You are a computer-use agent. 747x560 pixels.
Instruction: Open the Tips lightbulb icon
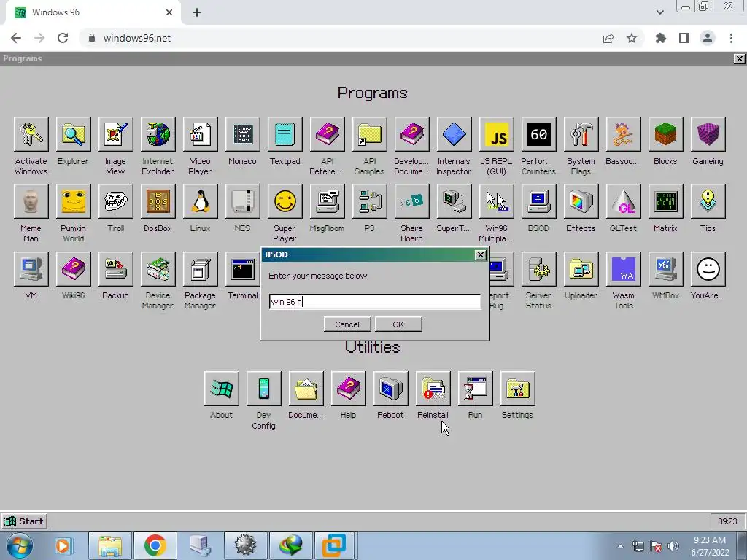click(708, 201)
